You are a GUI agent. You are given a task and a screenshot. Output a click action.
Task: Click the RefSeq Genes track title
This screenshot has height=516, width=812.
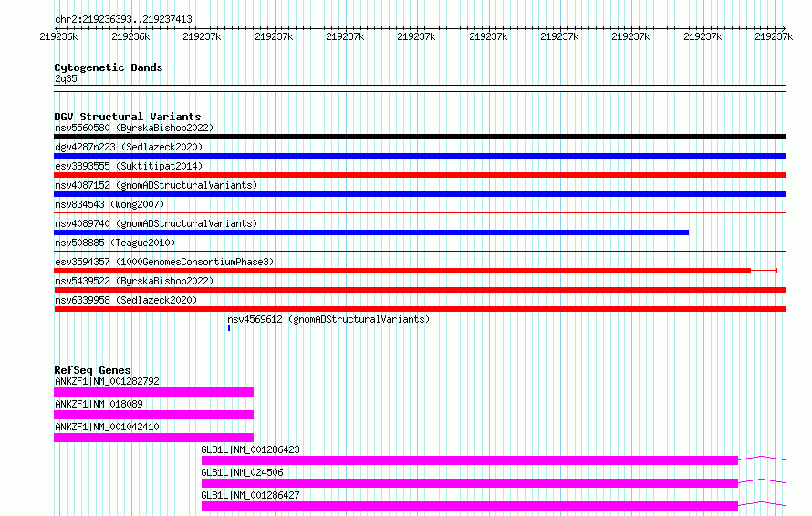[x=92, y=370]
